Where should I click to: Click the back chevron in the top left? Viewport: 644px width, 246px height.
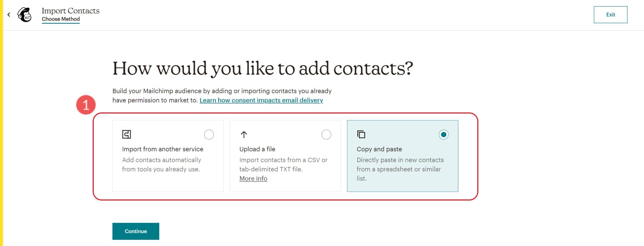[9, 14]
